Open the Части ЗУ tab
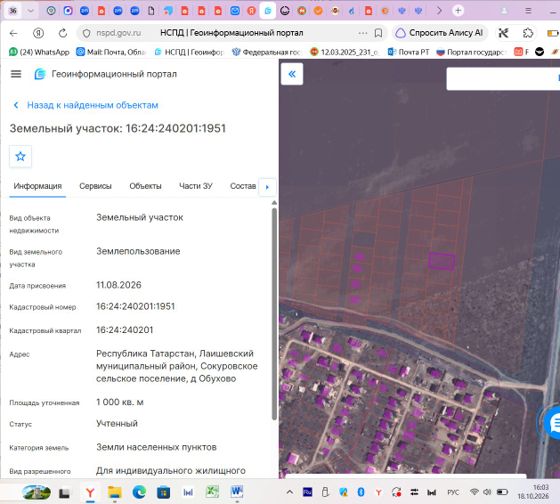Viewport: 560px width, 504px height. (x=196, y=186)
